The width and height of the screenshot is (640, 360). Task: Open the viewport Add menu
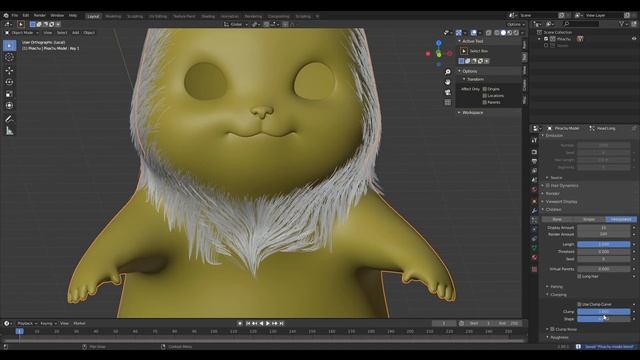(76, 33)
